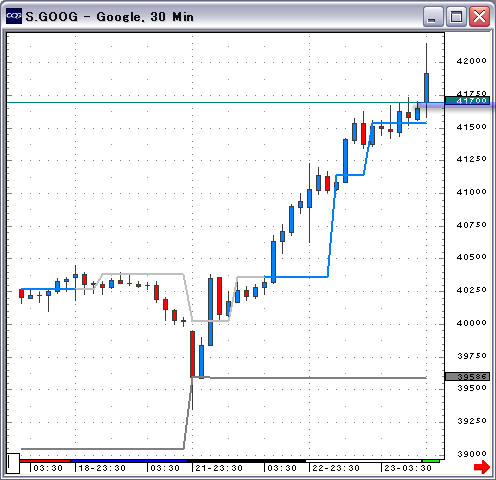Click the 39500 price axis label
Screen dimensions: 496x480
point(471,388)
